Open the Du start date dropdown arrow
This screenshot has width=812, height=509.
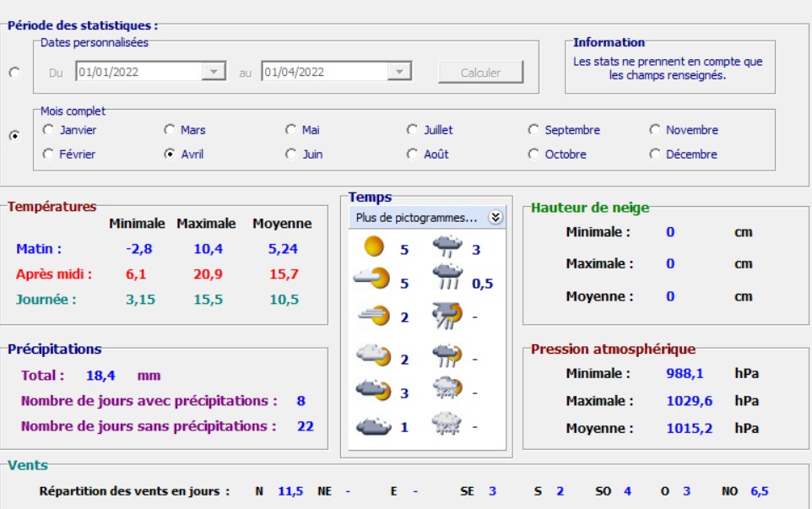coord(214,72)
